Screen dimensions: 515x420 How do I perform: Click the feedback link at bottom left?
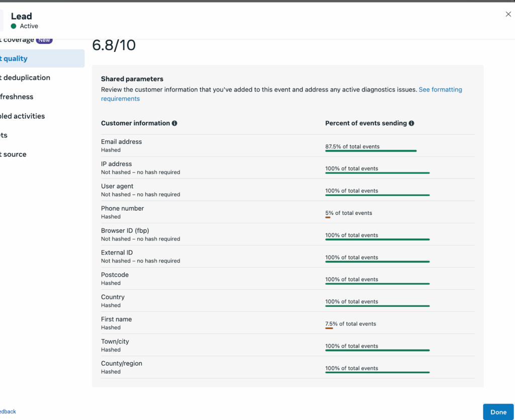8,411
